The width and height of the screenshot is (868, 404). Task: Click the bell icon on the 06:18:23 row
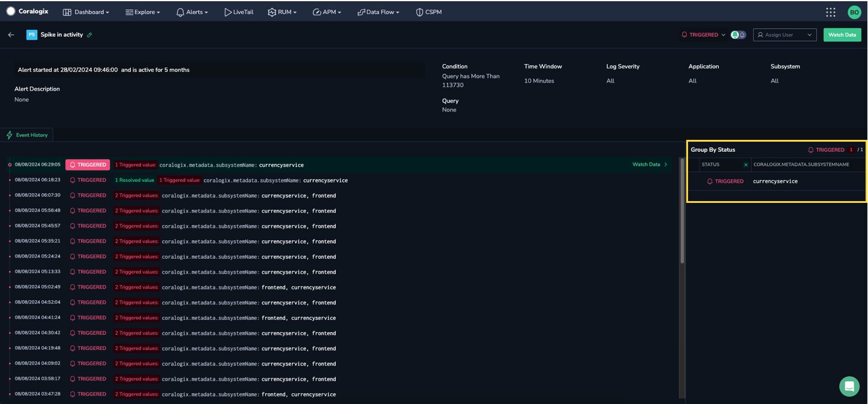73,180
